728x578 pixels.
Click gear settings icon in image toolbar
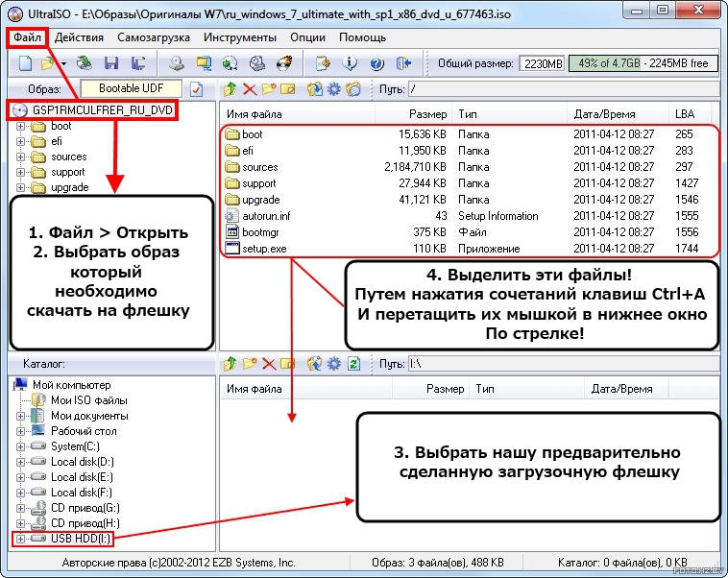click(334, 88)
